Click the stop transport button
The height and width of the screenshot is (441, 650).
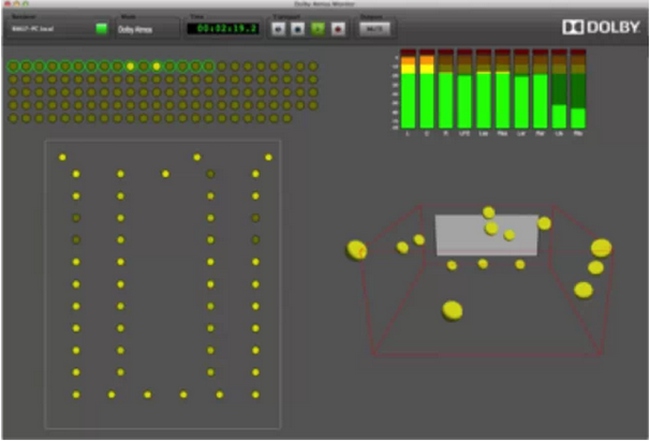[298, 29]
